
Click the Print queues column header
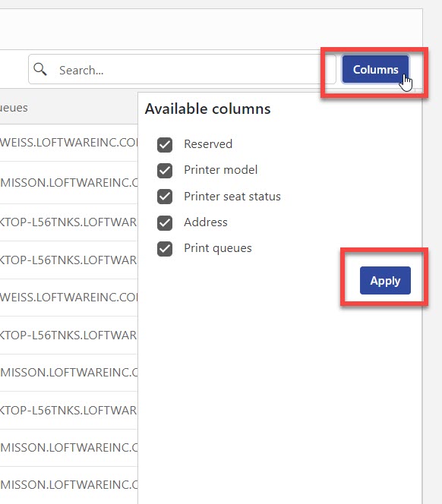click(14, 107)
